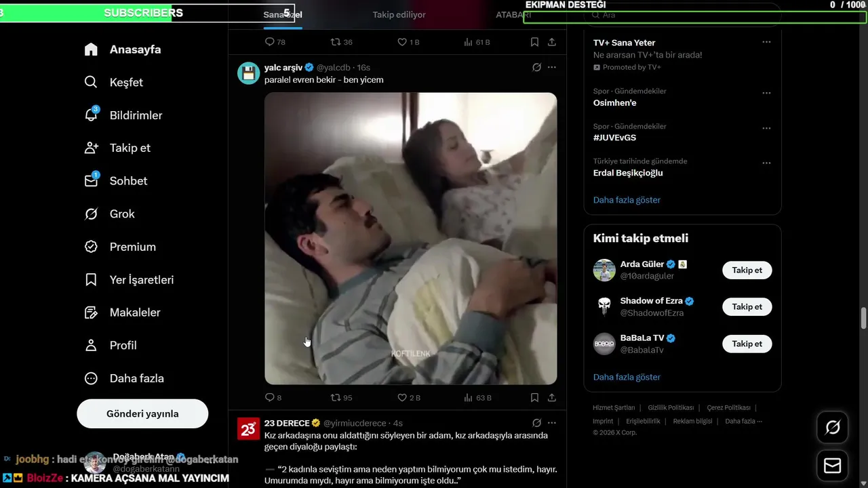
Task: Open Hizmet Şartları link
Action: tap(614, 408)
